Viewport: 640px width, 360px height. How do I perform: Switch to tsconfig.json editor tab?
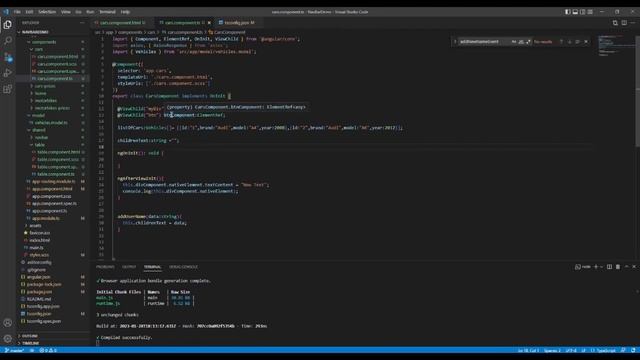click(237, 23)
